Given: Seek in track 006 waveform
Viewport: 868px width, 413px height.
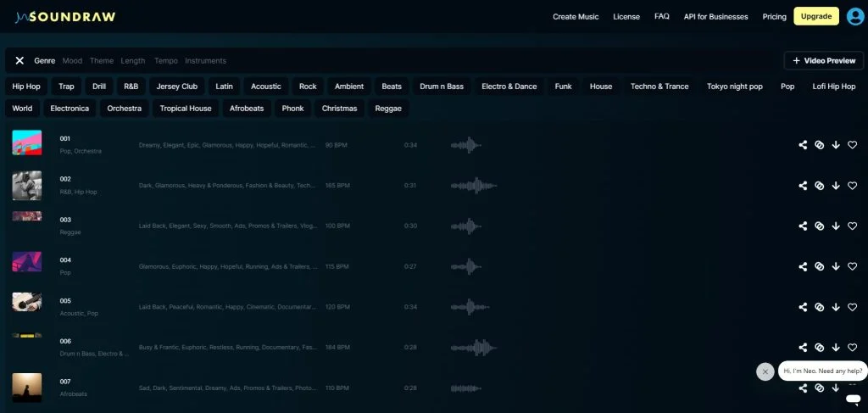Looking at the screenshot, I should point(474,347).
